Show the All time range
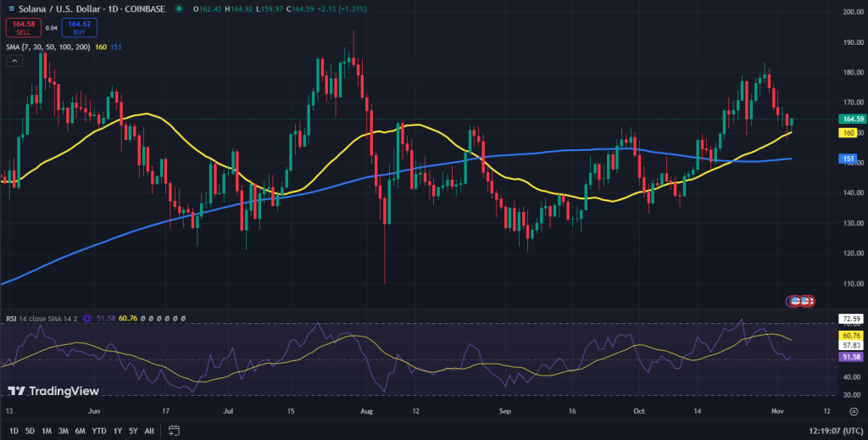 tap(150, 430)
